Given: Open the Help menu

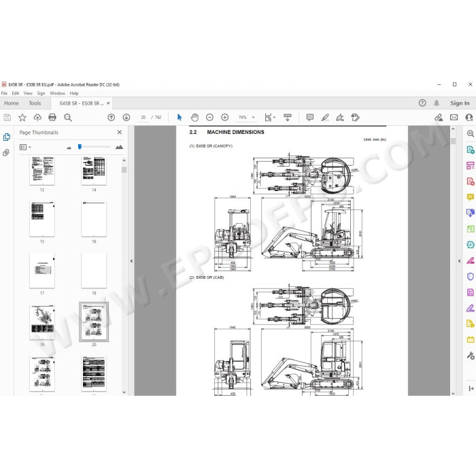Looking at the screenshot, I should click(x=74, y=93).
